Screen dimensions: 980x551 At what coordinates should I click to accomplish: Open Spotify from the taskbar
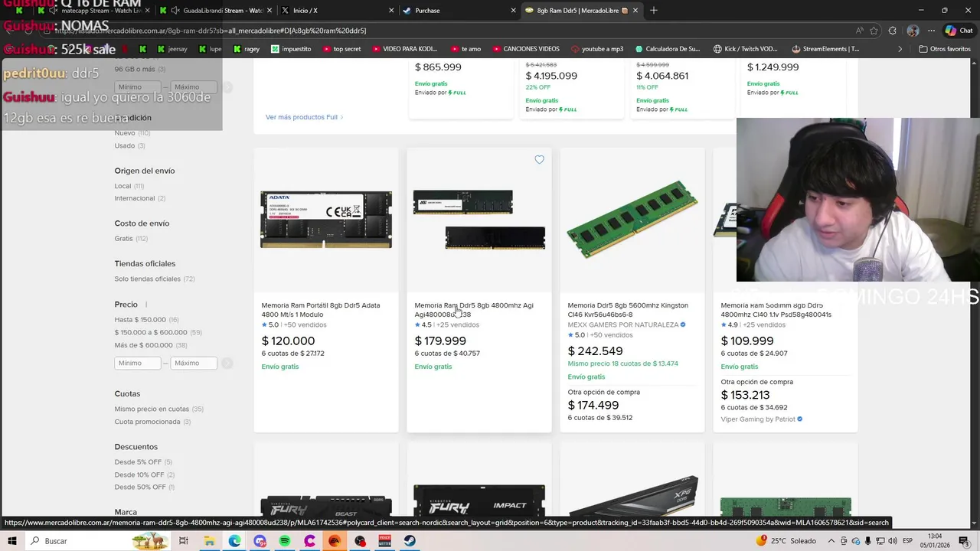(285, 541)
